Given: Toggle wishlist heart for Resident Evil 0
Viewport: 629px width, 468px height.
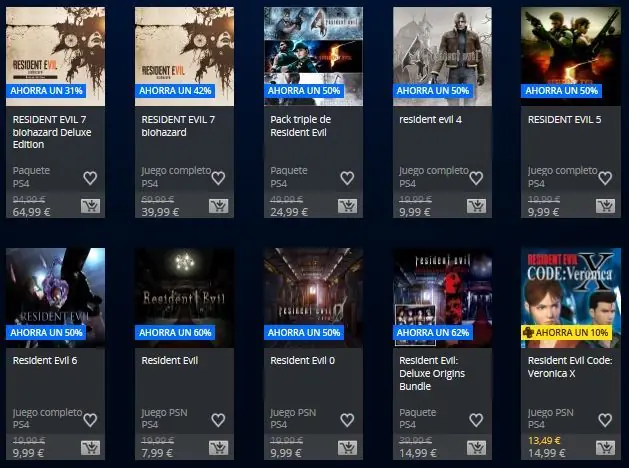Looking at the screenshot, I should (x=347, y=419).
